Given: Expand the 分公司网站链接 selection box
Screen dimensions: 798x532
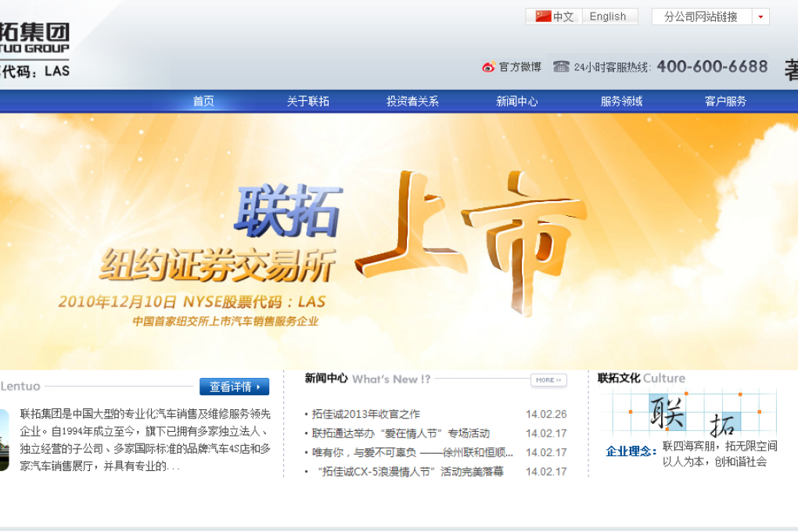Looking at the screenshot, I should (701, 16).
